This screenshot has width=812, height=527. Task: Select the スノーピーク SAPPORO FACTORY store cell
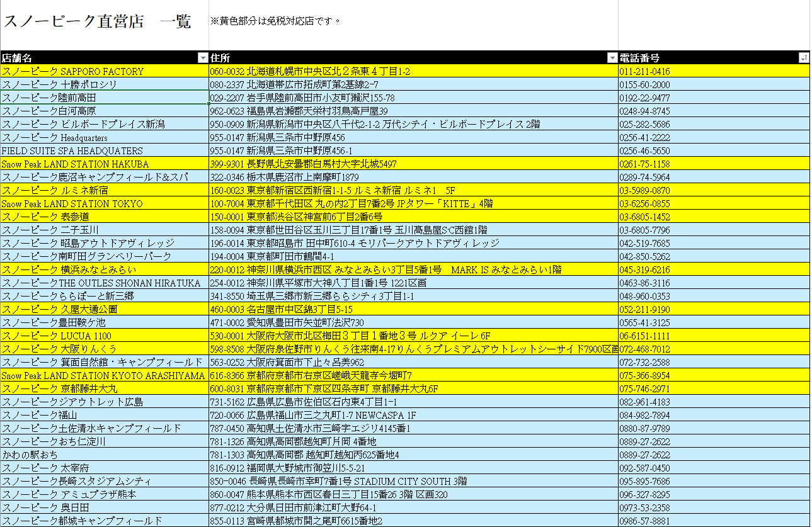click(x=105, y=72)
